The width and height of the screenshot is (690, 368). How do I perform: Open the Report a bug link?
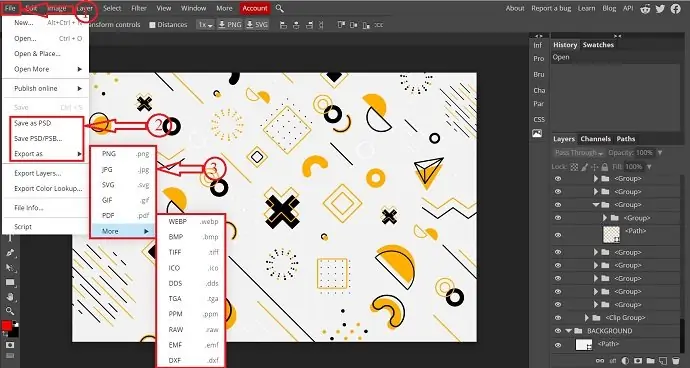click(x=551, y=8)
